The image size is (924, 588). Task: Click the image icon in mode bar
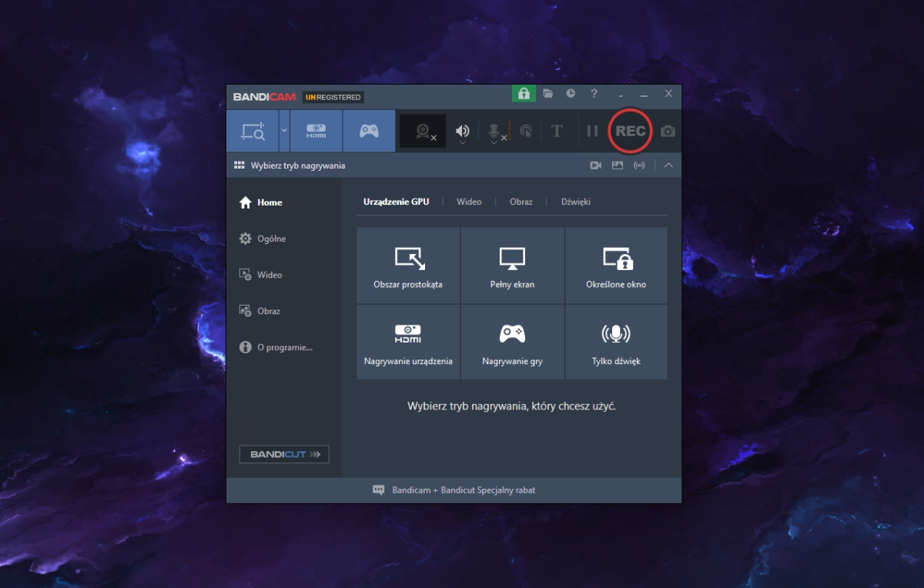618,165
